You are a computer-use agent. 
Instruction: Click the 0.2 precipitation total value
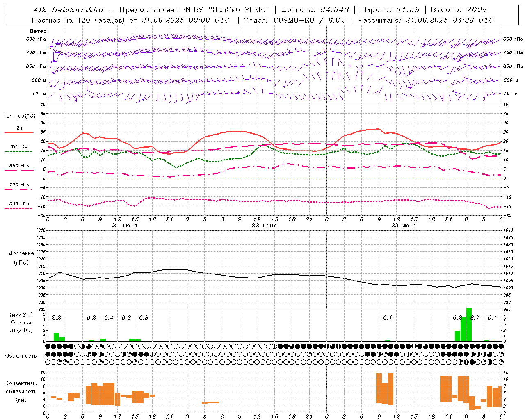pyautogui.click(x=91, y=317)
